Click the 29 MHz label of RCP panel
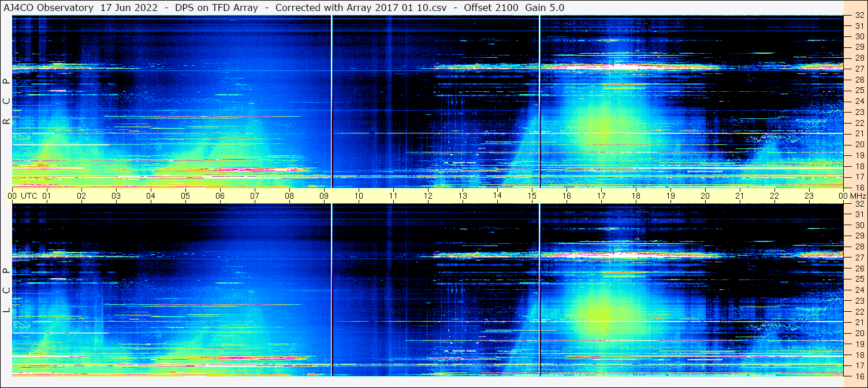Screen dimensions: 868x388 (859, 47)
